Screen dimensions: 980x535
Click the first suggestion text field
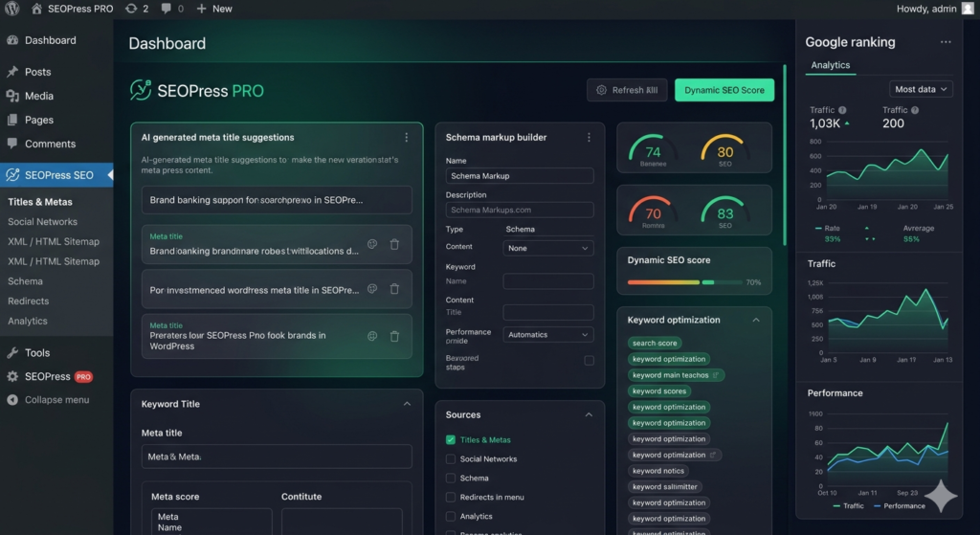coord(277,200)
